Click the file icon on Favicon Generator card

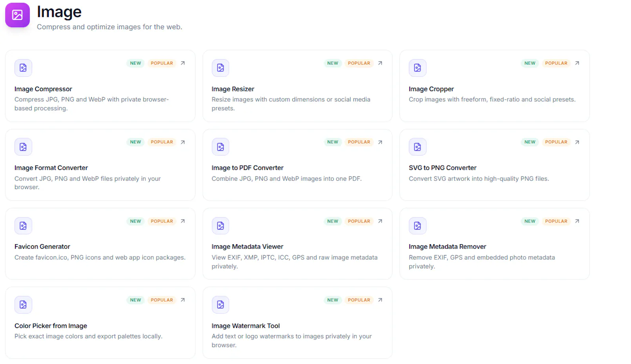tap(23, 226)
